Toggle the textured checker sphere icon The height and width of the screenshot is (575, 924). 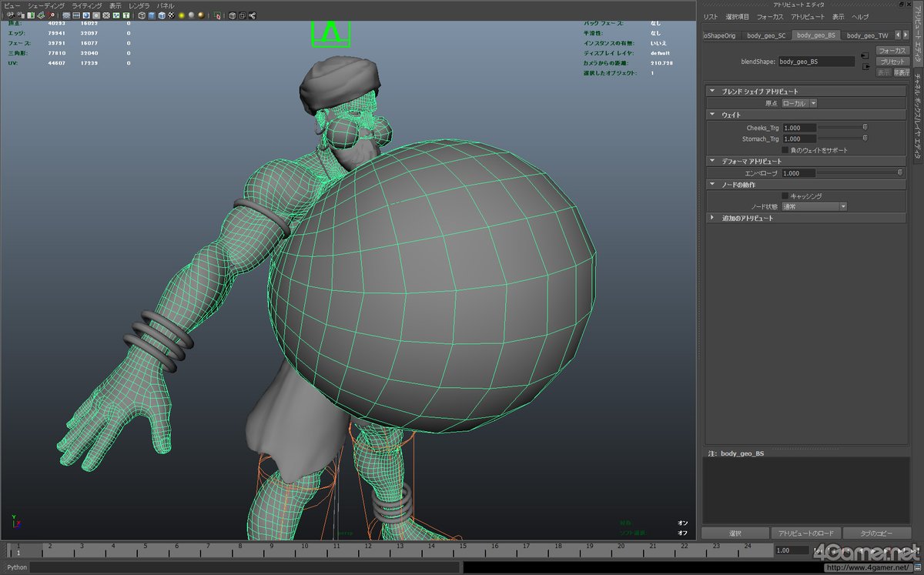(171, 15)
